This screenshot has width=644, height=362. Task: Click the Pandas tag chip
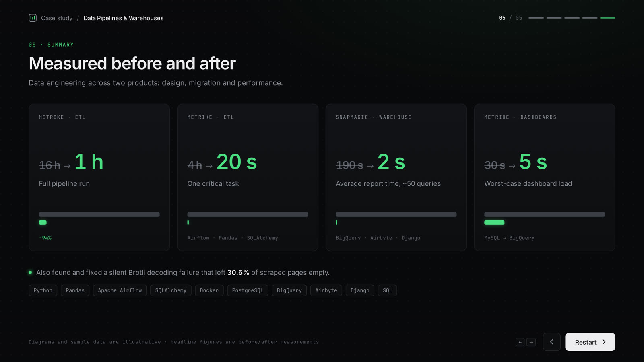click(75, 290)
